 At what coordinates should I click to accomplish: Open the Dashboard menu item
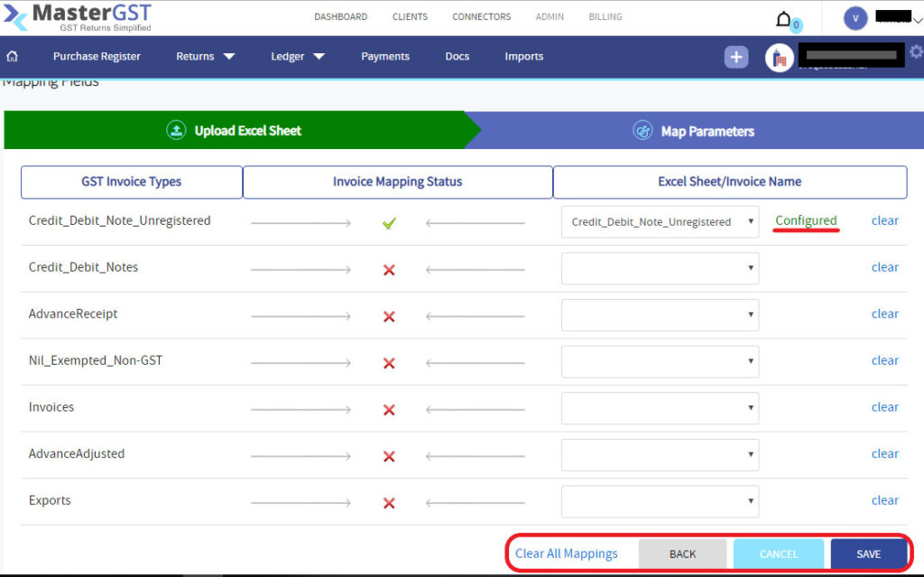tap(340, 16)
